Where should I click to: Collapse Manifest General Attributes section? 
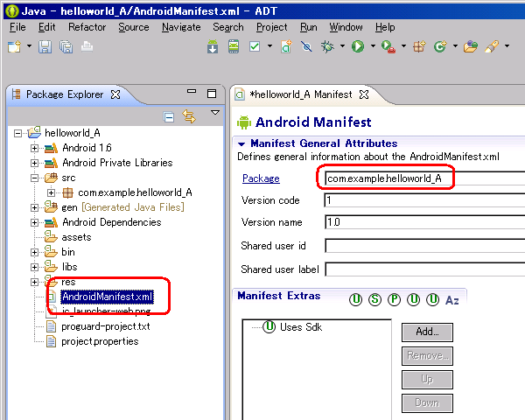(241, 144)
